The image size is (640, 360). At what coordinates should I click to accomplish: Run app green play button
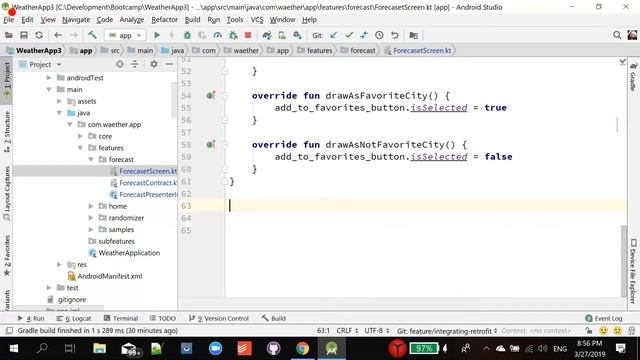(x=157, y=36)
